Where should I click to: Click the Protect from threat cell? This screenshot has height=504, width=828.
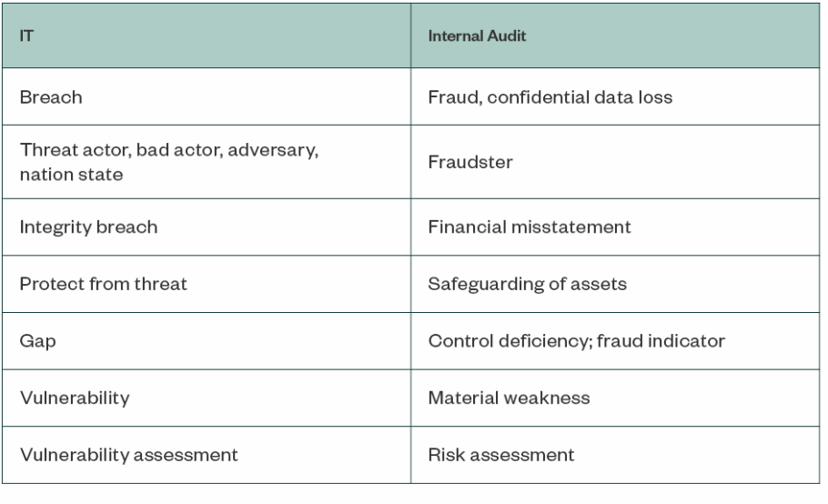(x=104, y=283)
